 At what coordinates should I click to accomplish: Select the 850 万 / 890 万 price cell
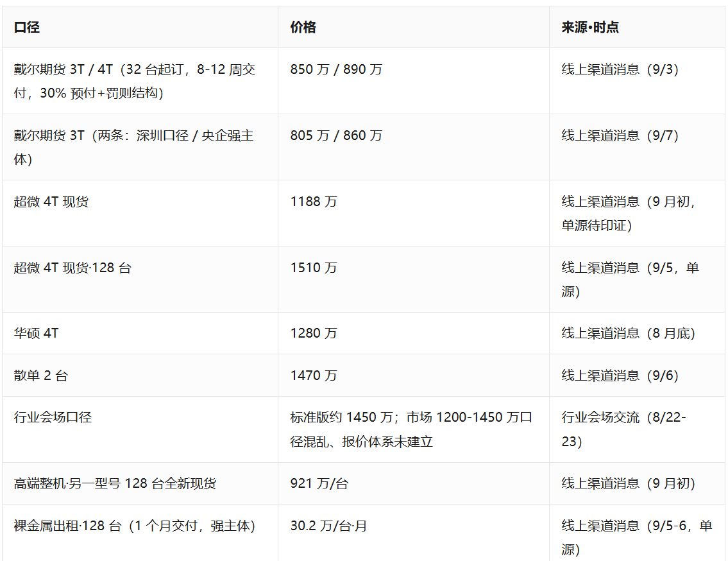tap(337, 70)
